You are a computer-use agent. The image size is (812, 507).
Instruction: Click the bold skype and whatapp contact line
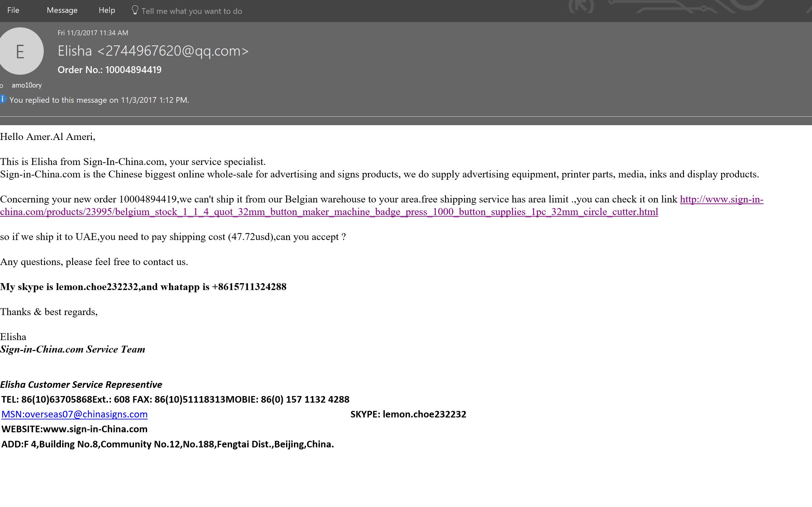tap(143, 287)
